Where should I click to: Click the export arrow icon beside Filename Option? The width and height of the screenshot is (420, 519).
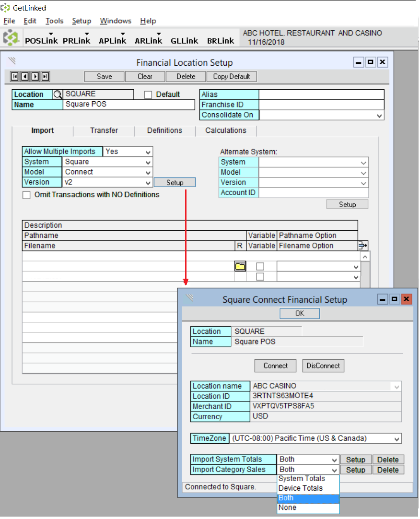[x=363, y=246]
